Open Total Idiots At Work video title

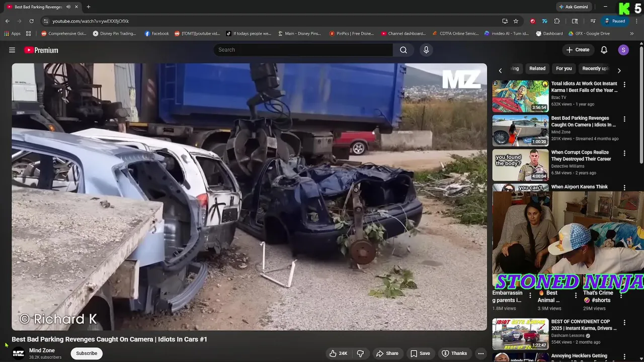[x=584, y=87]
